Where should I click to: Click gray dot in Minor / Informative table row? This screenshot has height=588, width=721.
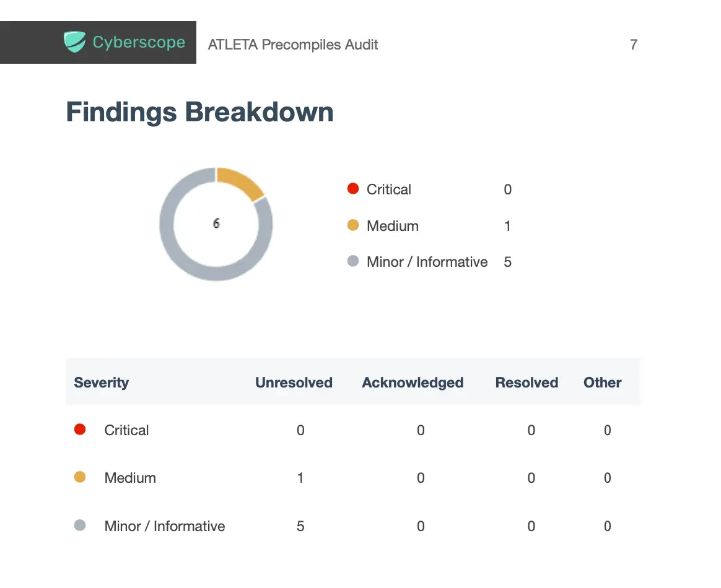[x=80, y=525]
